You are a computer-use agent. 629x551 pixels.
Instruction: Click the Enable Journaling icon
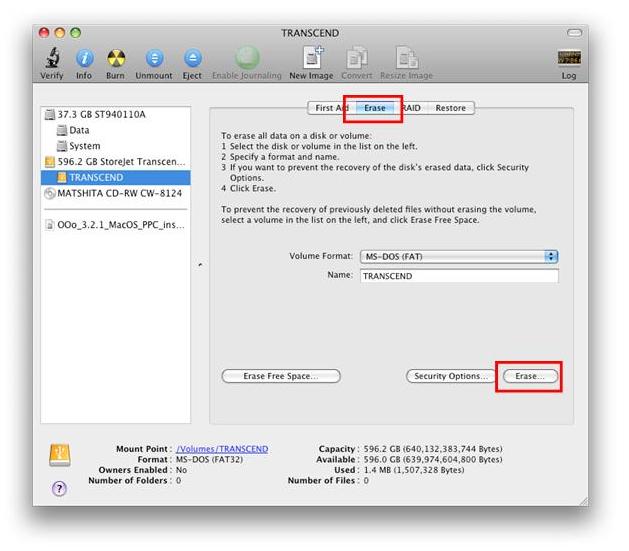(x=247, y=58)
